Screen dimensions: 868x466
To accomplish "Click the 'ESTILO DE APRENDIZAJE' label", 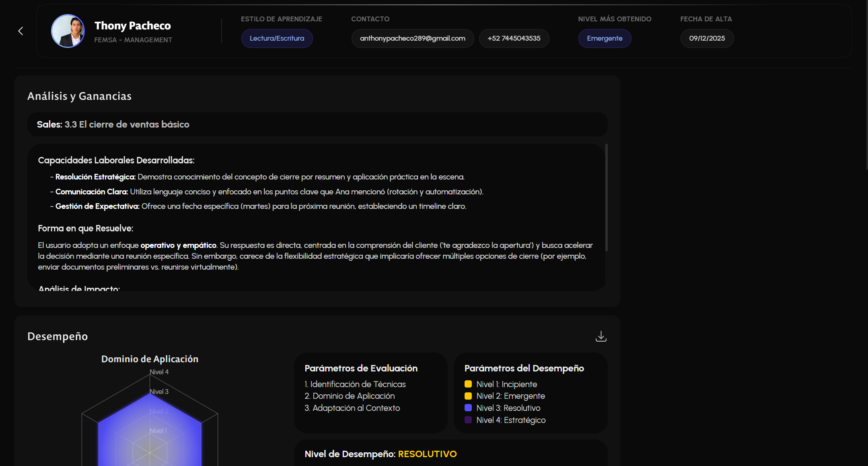I will [x=282, y=19].
